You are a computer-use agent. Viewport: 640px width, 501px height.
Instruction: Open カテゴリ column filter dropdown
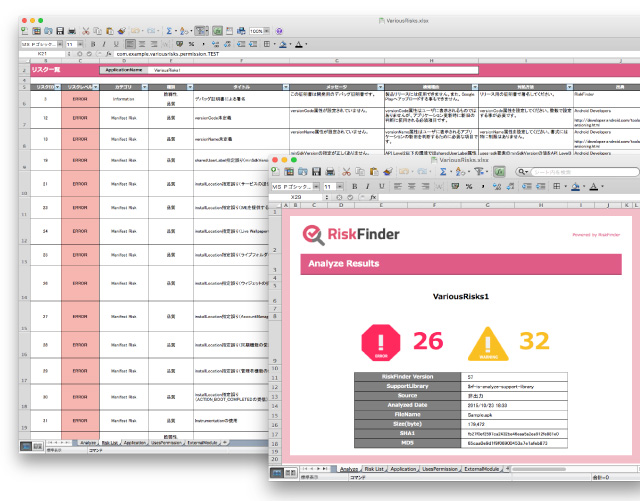[144, 87]
